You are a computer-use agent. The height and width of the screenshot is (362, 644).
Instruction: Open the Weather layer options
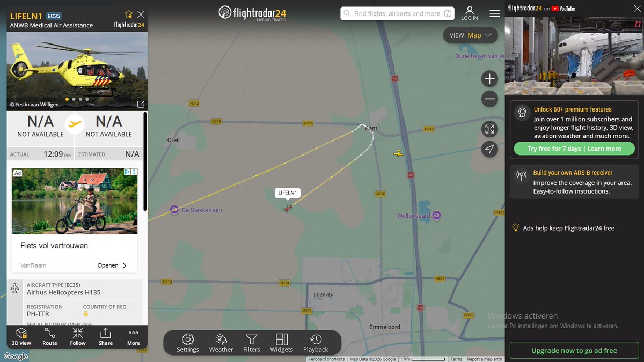[221, 343]
